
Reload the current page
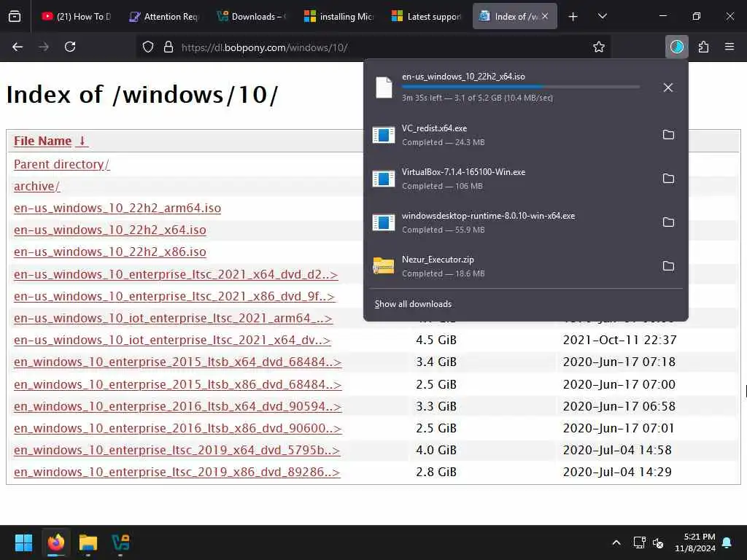point(70,47)
